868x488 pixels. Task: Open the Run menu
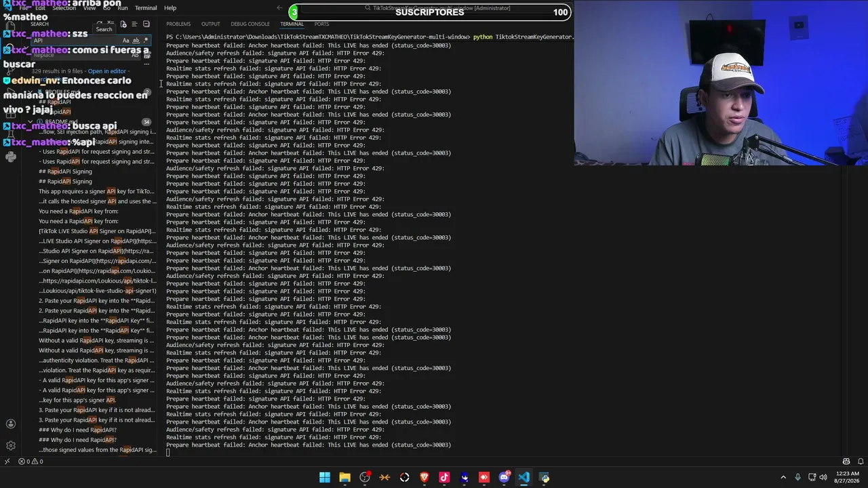pyautogui.click(x=123, y=8)
